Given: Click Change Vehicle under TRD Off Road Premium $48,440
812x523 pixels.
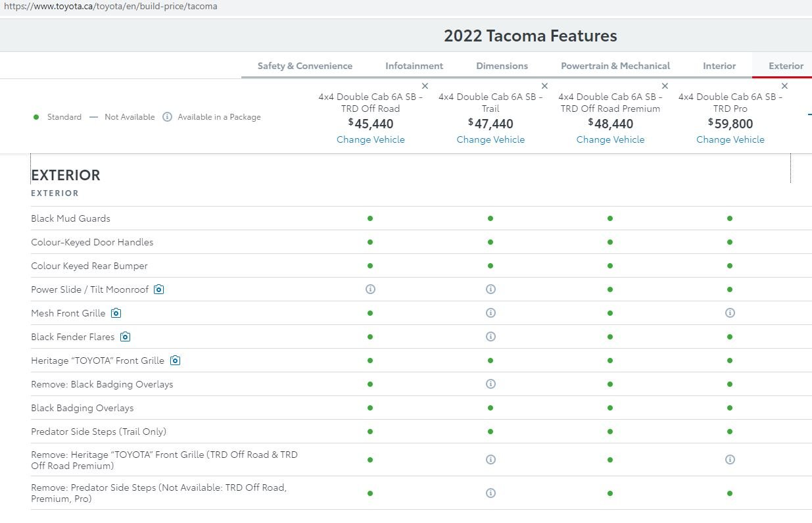Looking at the screenshot, I should (611, 139).
